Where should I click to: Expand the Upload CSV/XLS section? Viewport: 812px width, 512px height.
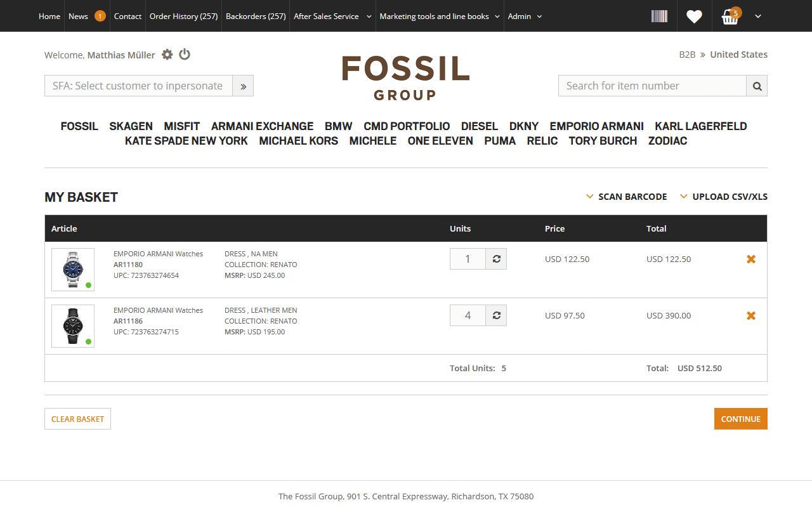click(x=724, y=197)
